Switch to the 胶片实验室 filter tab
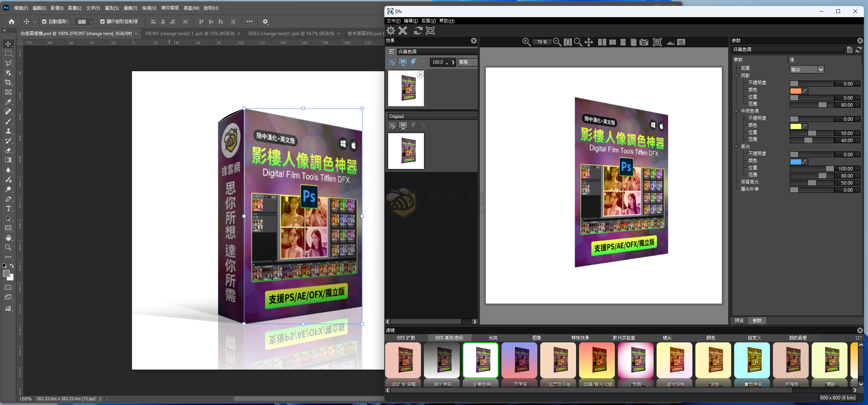868x405 pixels. 624,337
